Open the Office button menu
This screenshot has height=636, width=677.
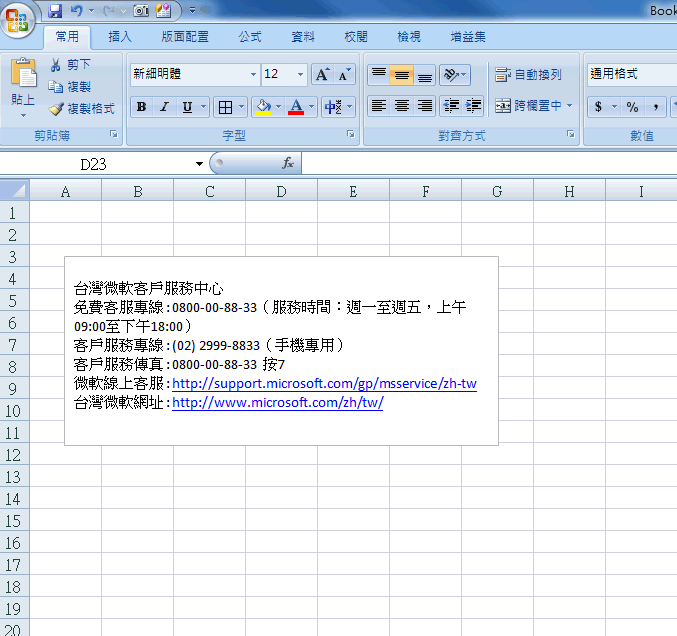tap(17, 20)
